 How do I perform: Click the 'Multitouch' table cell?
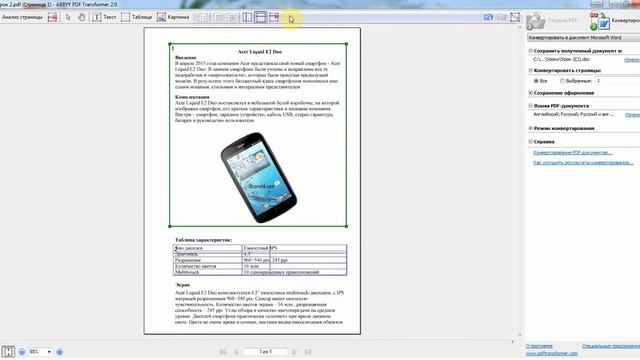[x=207, y=272]
